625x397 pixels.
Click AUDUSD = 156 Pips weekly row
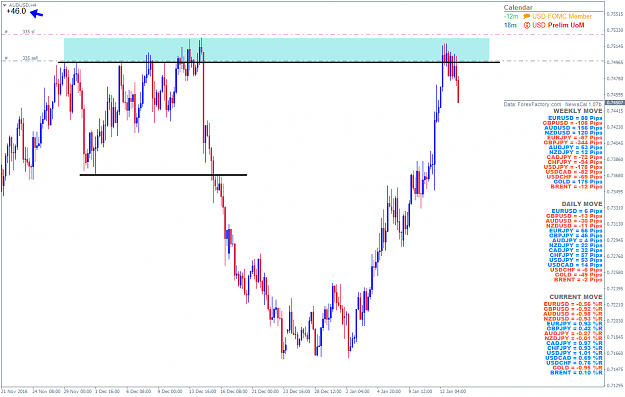click(x=573, y=128)
